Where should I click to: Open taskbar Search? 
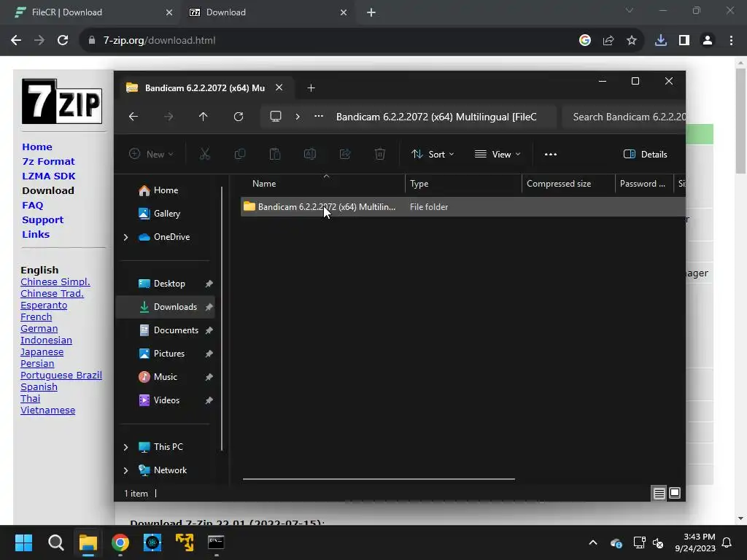(x=56, y=542)
